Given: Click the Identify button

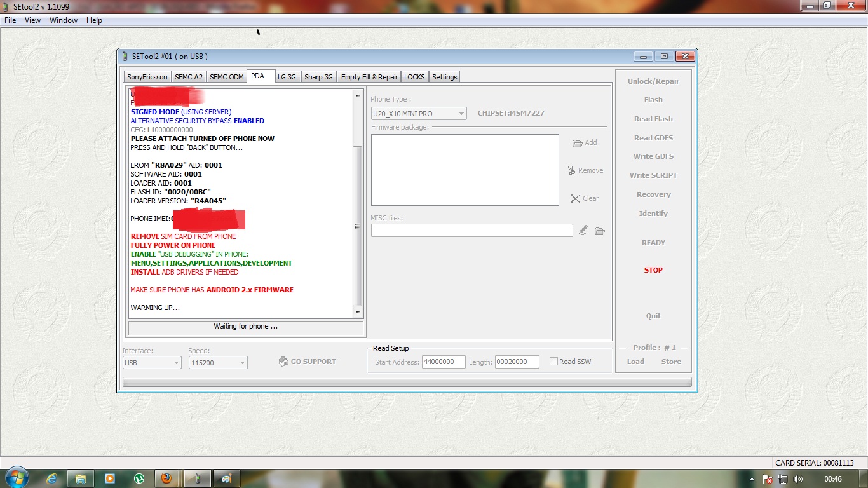Looking at the screenshot, I should 653,213.
